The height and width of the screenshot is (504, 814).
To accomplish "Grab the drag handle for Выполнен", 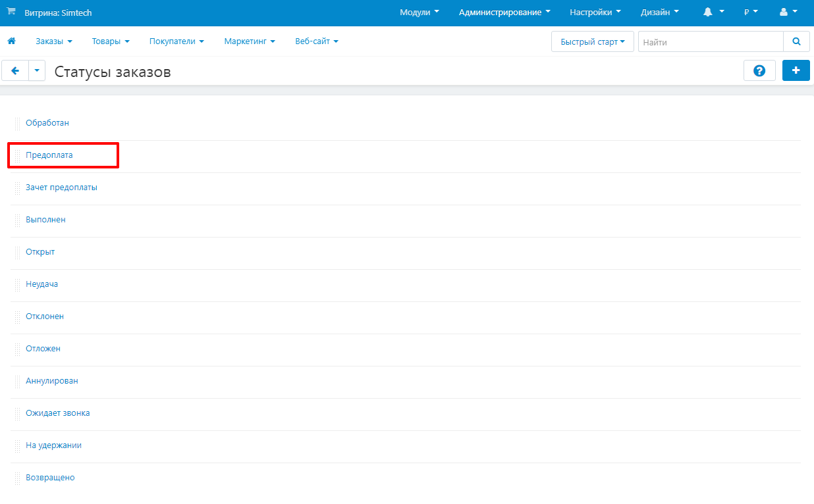I will click(18, 220).
